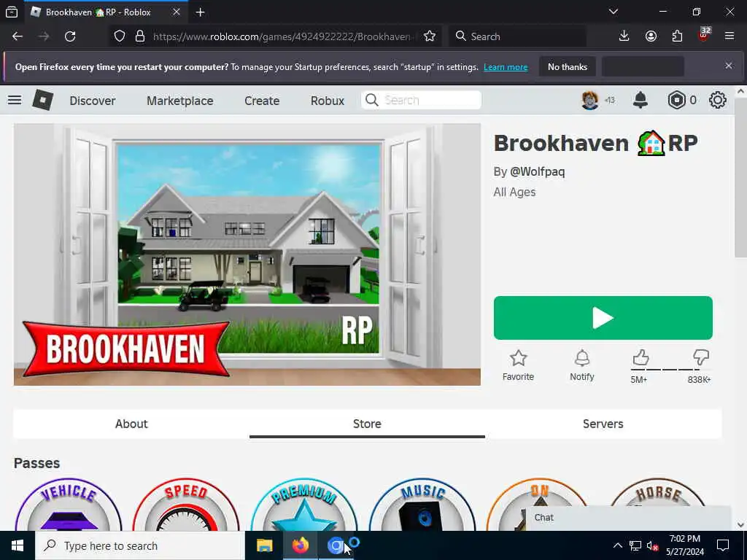Open the Chat panel

(x=628, y=518)
